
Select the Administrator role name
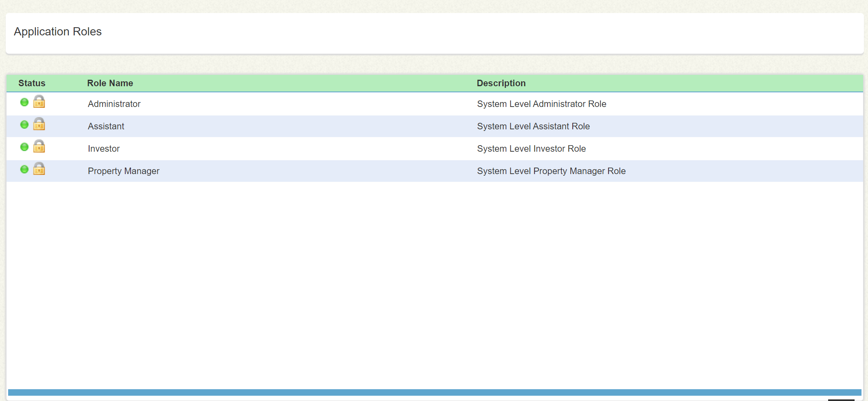(x=114, y=104)
